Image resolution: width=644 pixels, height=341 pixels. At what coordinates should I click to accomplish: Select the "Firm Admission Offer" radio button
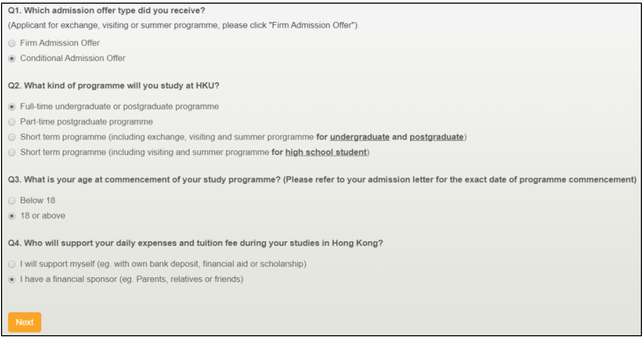[12, 43]
